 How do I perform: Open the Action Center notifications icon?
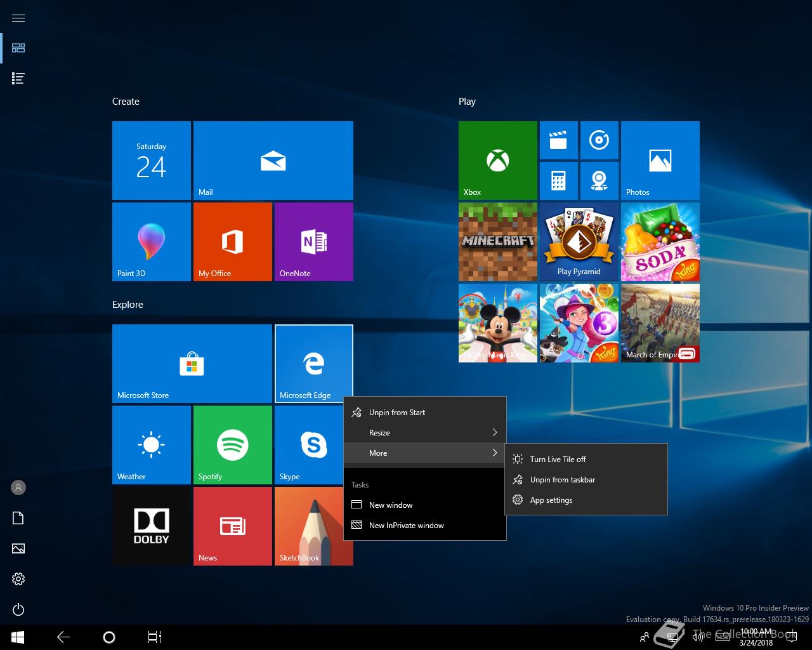(790, 637)
